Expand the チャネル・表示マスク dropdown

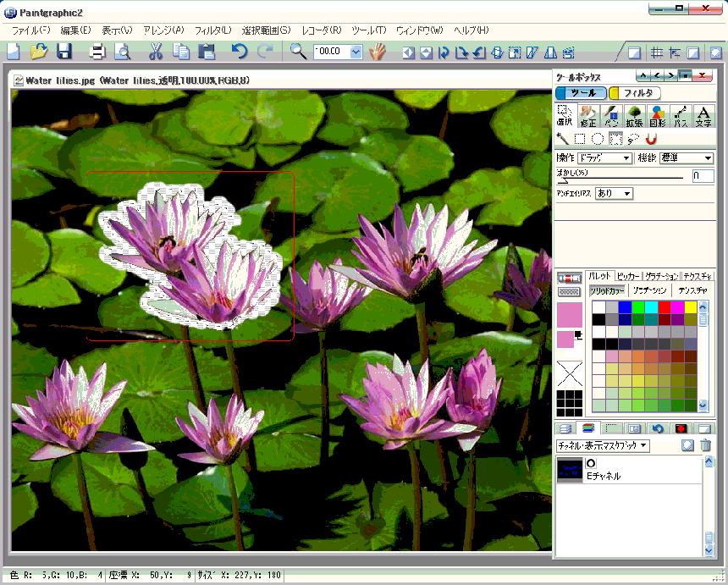603,445
